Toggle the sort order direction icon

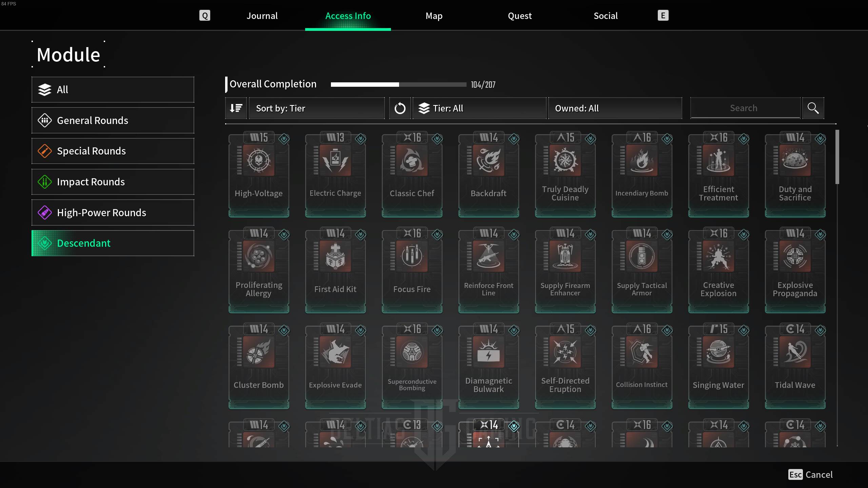point(236,108)
